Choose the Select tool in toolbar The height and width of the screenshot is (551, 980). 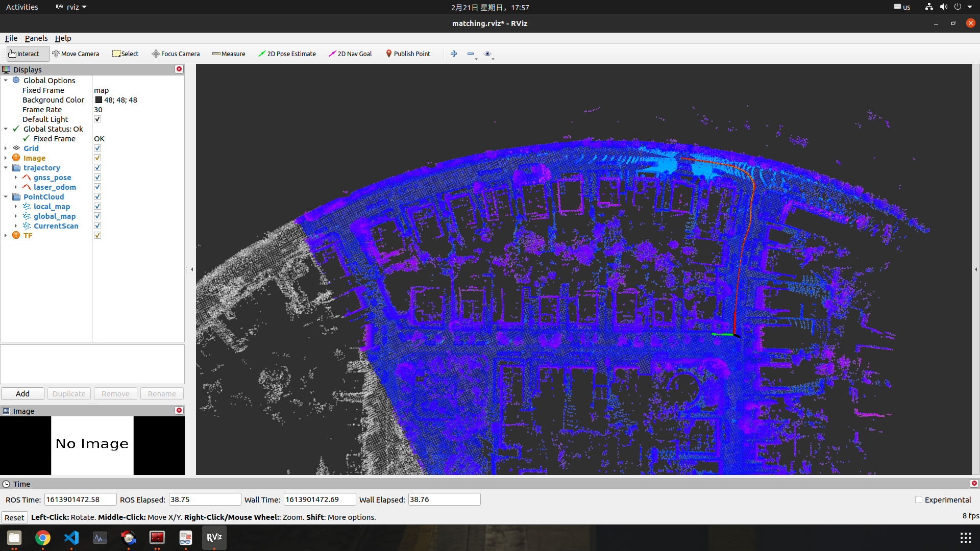[x=125, y=54]
